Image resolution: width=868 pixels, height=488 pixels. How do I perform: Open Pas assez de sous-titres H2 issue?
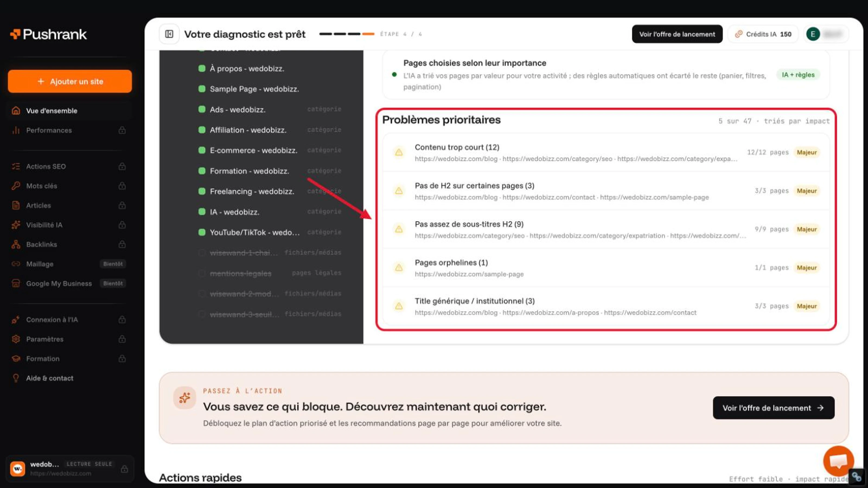point(606,229)
